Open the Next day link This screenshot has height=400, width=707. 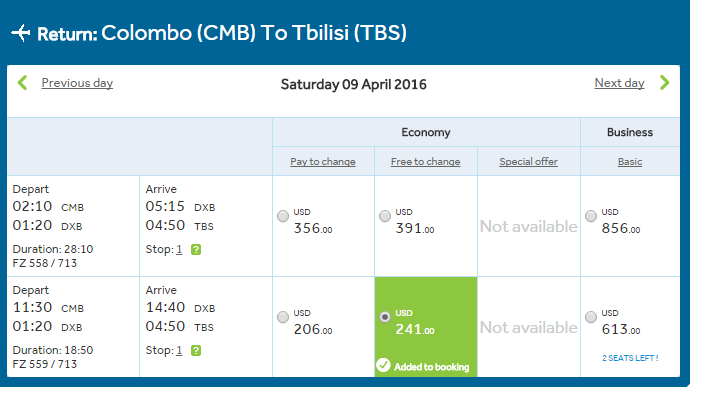[x=619, y=83]
